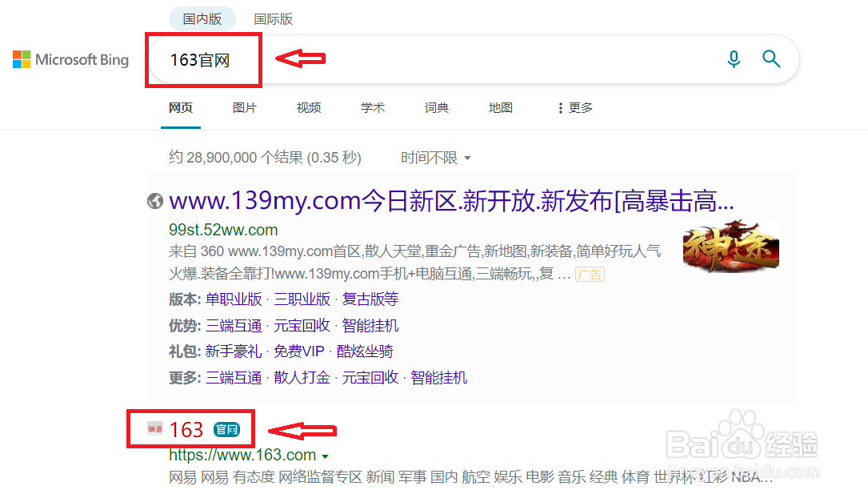The image size is (868, 502).
Task: Open the 163 result title
Action: [186, 429]
